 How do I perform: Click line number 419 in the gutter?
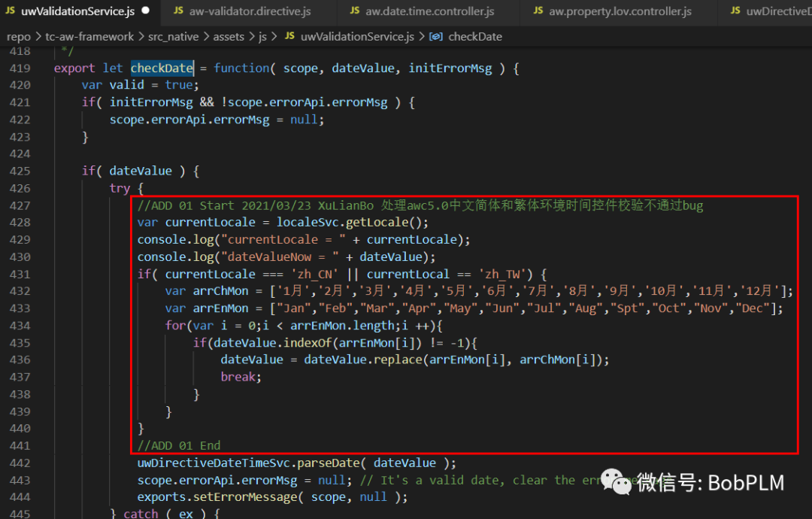pos(20,68)
